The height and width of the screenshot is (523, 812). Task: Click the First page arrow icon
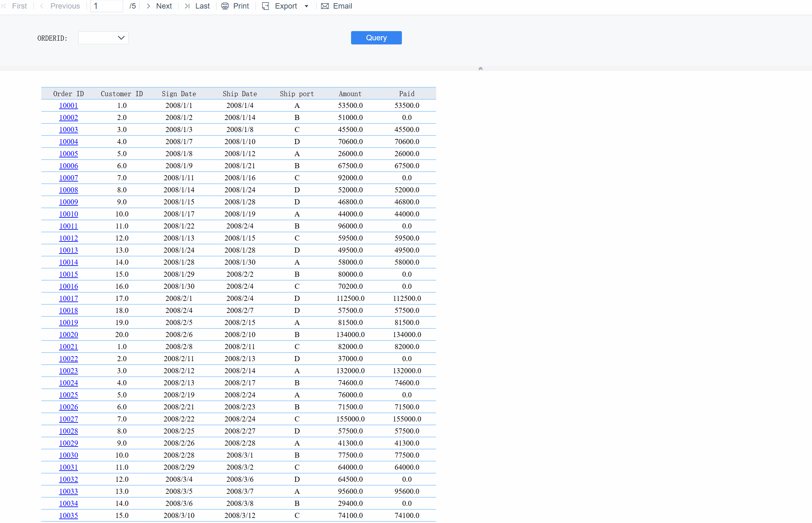coord(4,6)
